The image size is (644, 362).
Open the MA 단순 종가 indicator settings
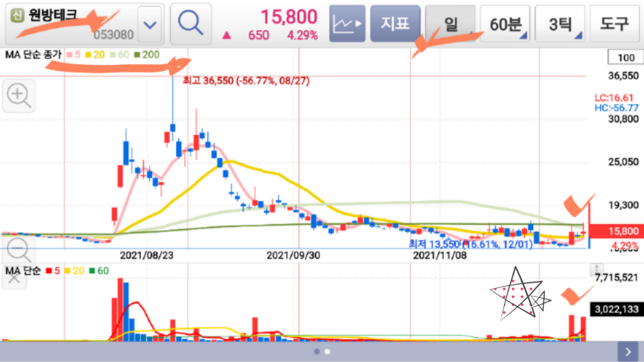[x=34, y=55]
